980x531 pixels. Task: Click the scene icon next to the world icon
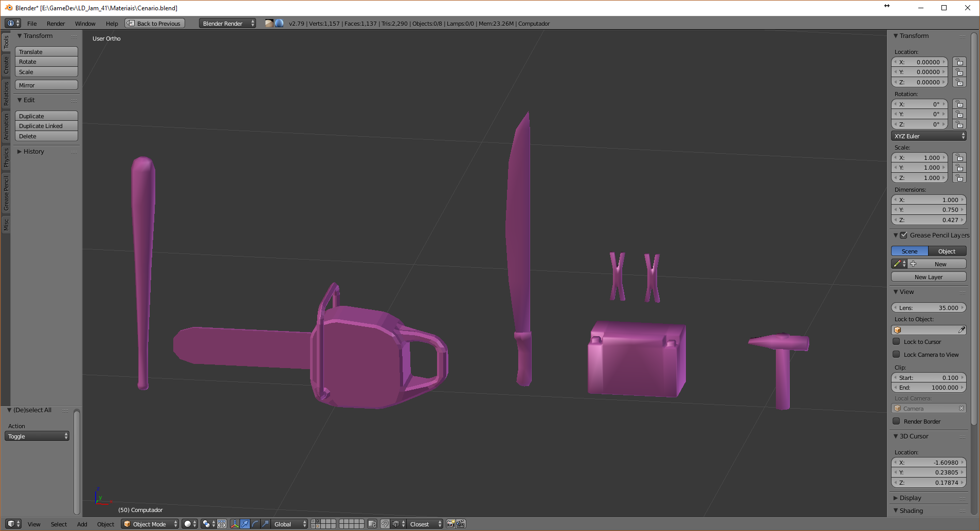(269, 23)
